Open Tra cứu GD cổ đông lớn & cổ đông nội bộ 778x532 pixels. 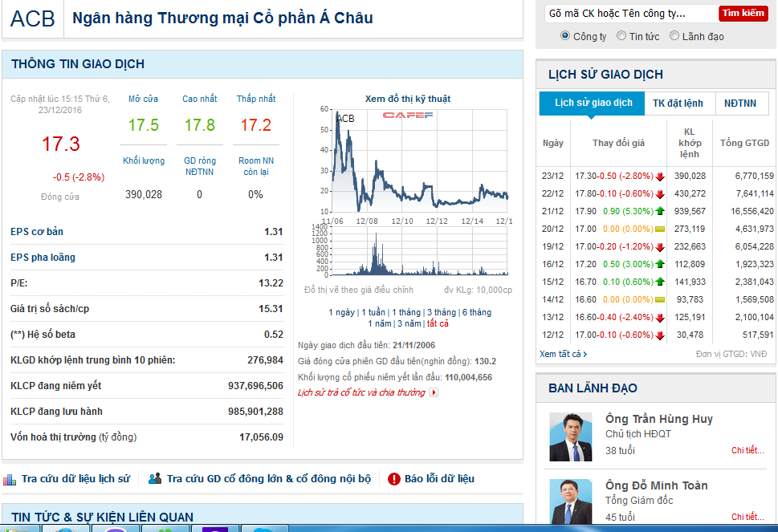[x=268, y=479]
